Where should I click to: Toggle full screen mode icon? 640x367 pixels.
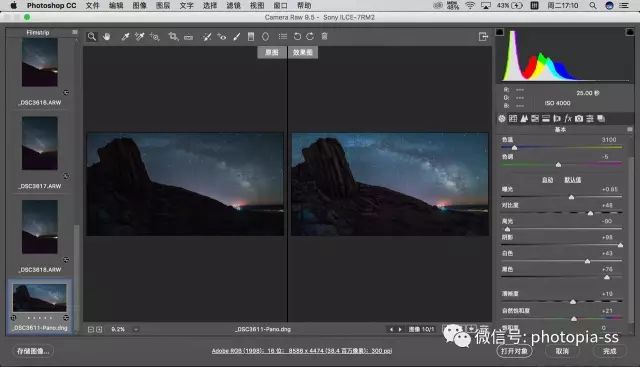[483, 37]
